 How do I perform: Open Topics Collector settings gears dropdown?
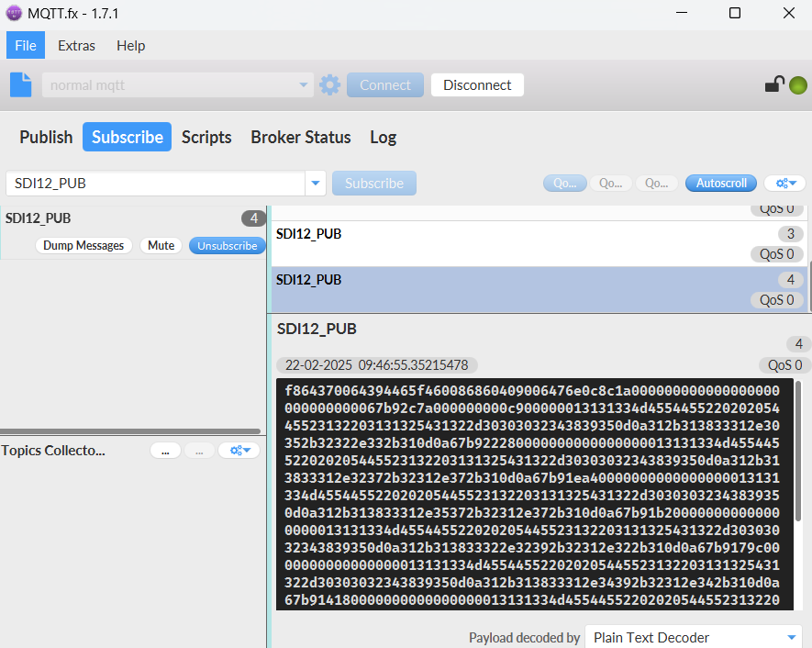[239, 450]
